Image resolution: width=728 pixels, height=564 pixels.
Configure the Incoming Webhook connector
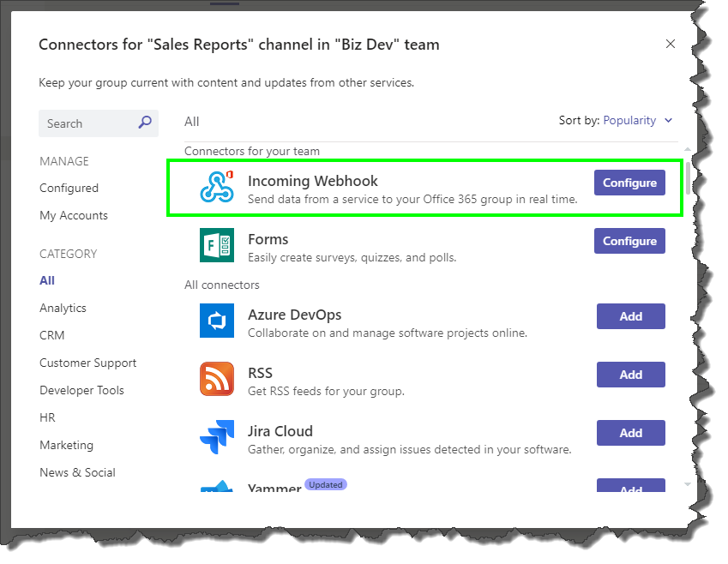[629, 183]
